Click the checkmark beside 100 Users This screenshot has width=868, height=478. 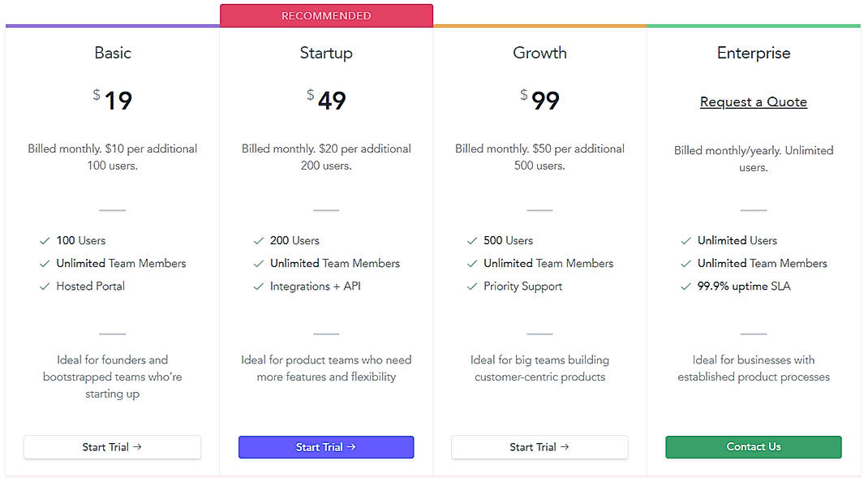(x=45, y=240)
